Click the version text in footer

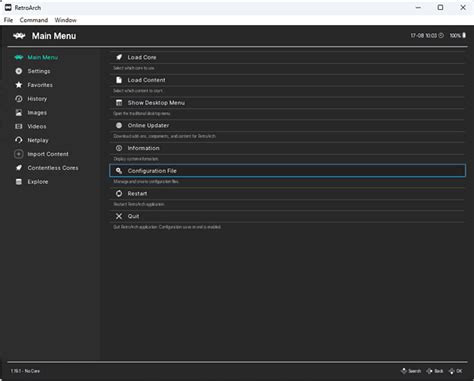pos(25,371)
